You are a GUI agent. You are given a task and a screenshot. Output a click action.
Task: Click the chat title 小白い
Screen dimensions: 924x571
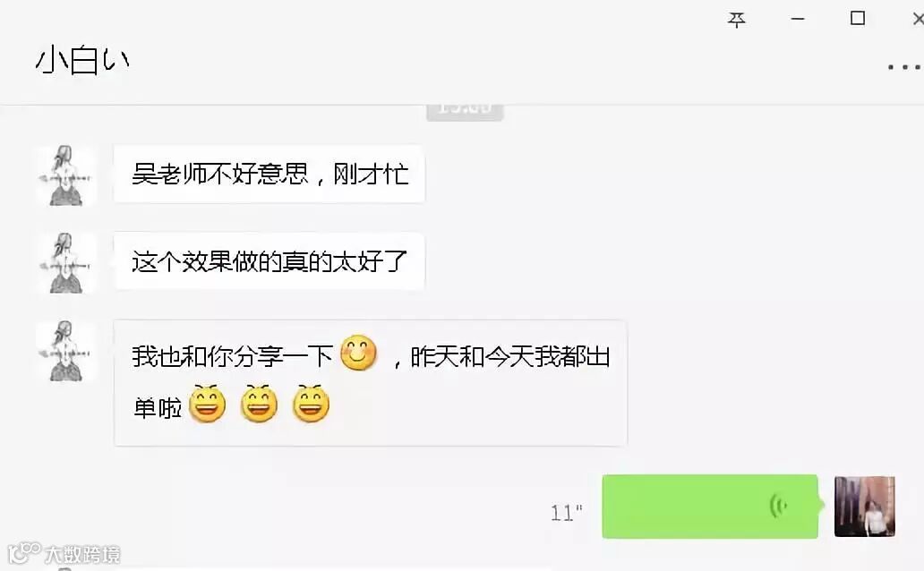(81, 60)
